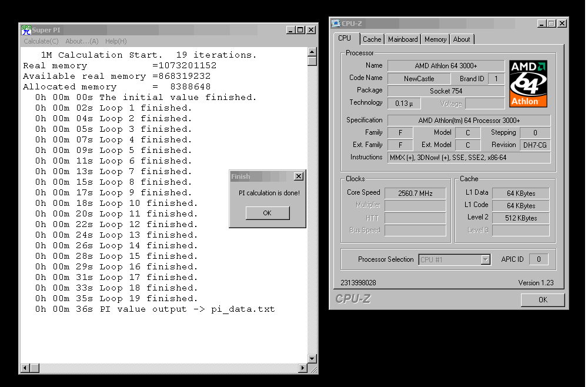Close the Super PI window
The image size is (588, 387).
[x=311, y=30]
